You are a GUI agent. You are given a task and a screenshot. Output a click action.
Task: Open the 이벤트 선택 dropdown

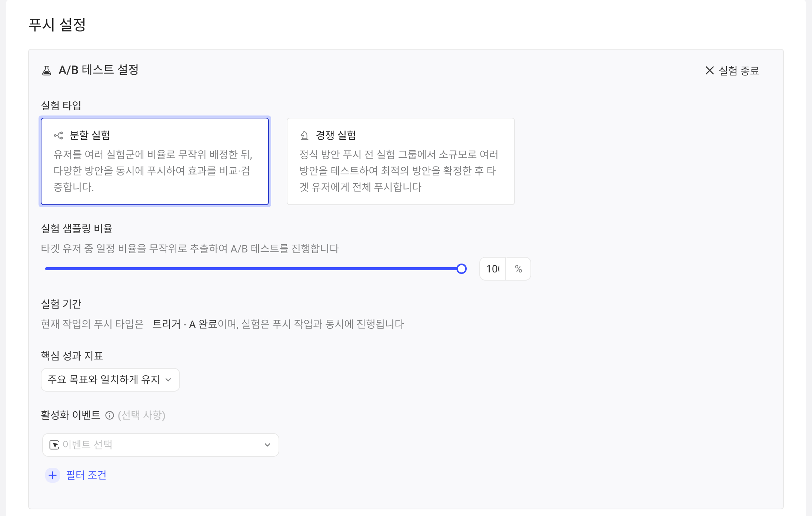point(160,445)
